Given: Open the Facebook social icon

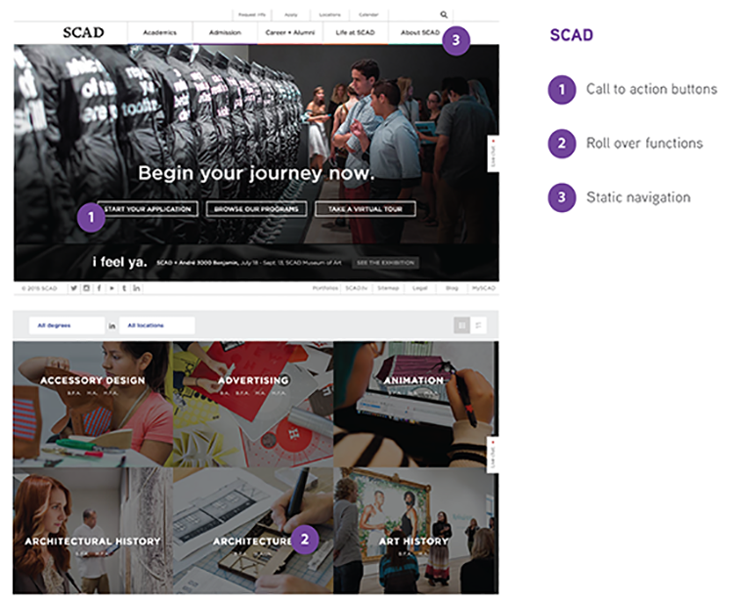Looking at the screenshot, I should 99,288.
